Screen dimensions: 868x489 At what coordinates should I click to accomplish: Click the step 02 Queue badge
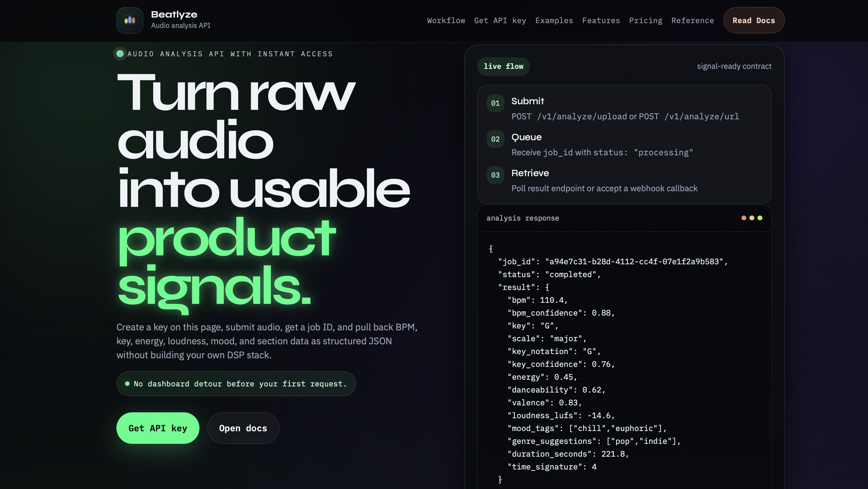(x=495, y=139)
